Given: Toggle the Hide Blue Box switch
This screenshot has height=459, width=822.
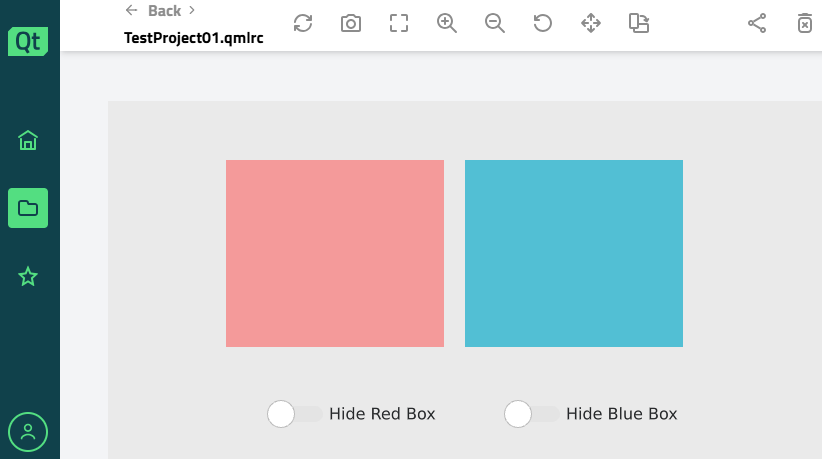Looking at the screenshot, I should [x=531, y=414].
